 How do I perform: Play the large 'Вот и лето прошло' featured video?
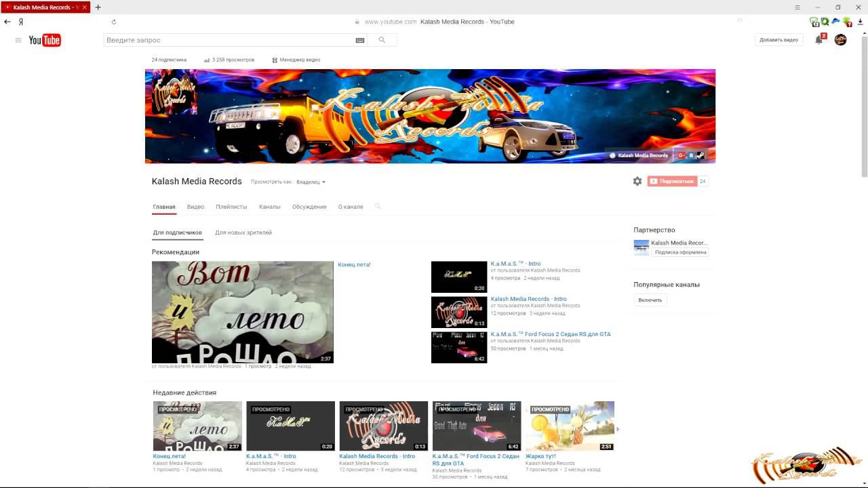(x=243, y=312)
